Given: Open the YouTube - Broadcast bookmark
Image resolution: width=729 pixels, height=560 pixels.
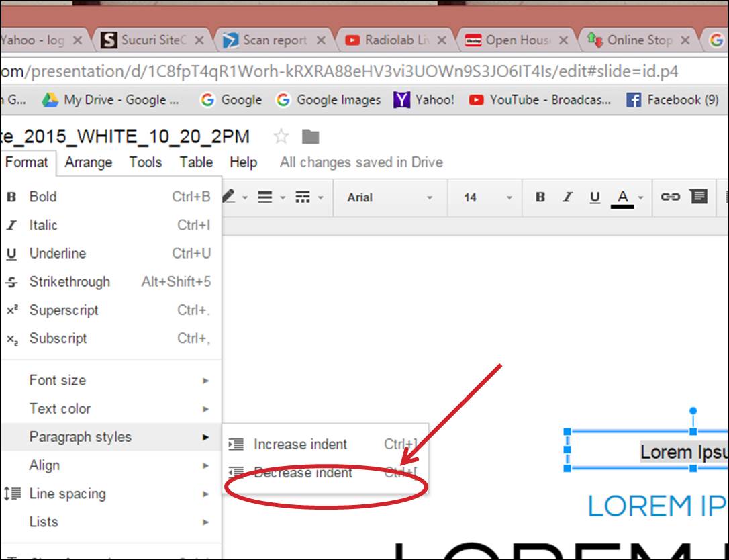Looking at the screenshot, I should 540,99.
